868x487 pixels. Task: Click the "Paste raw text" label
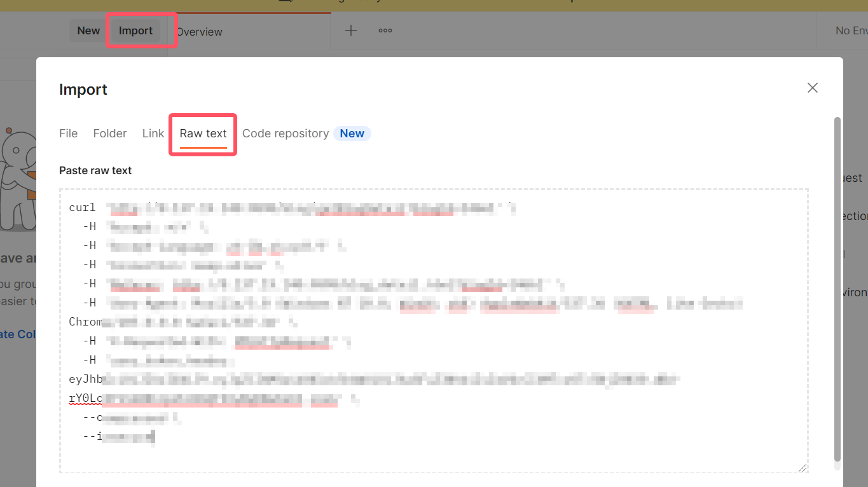(95, 170)
